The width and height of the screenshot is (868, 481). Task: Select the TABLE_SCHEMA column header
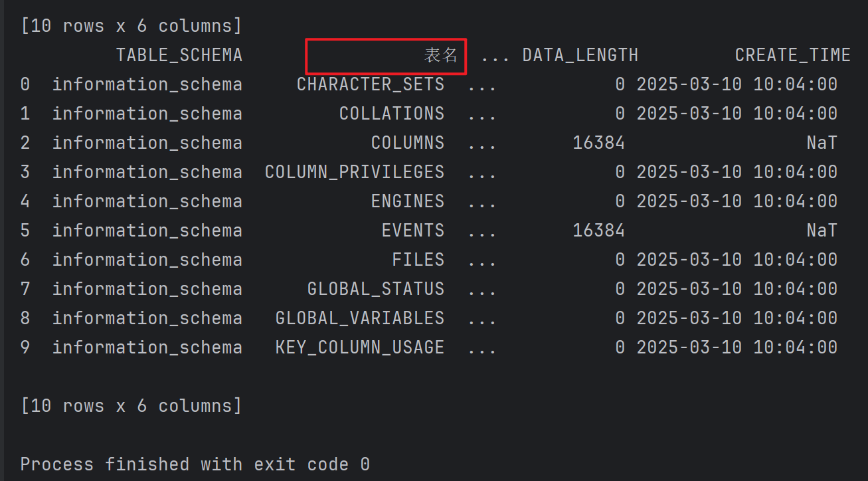(x=179, y=55)
